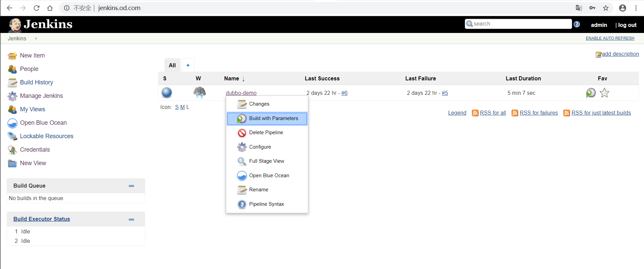Select Configure in the context menu
644x269 pixels.
pos(267,147)
